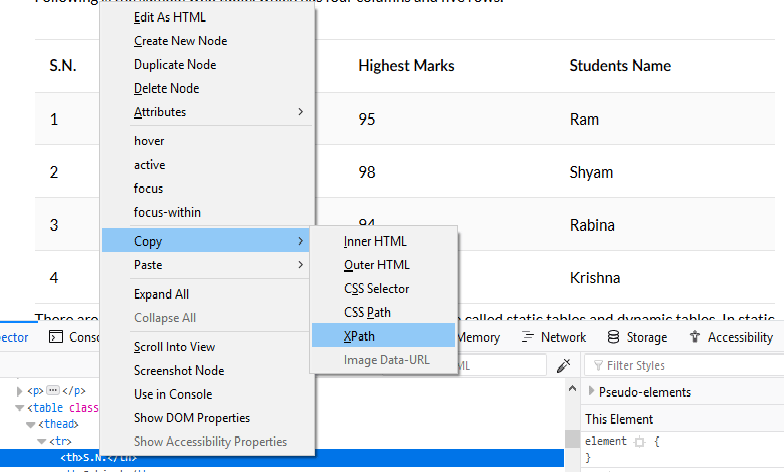This screenshot has height=472, width=784.
Task: Collapse the table element node
Action: [x=20, y=408]
